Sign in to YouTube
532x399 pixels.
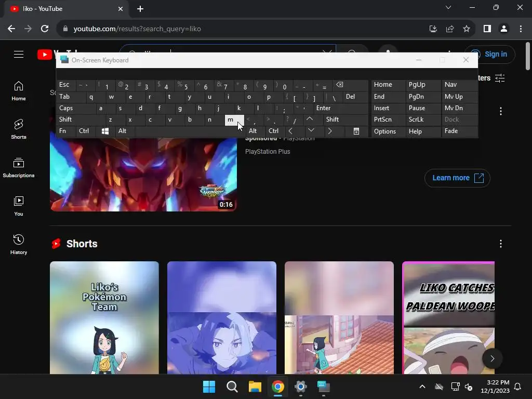coord(490,54)
